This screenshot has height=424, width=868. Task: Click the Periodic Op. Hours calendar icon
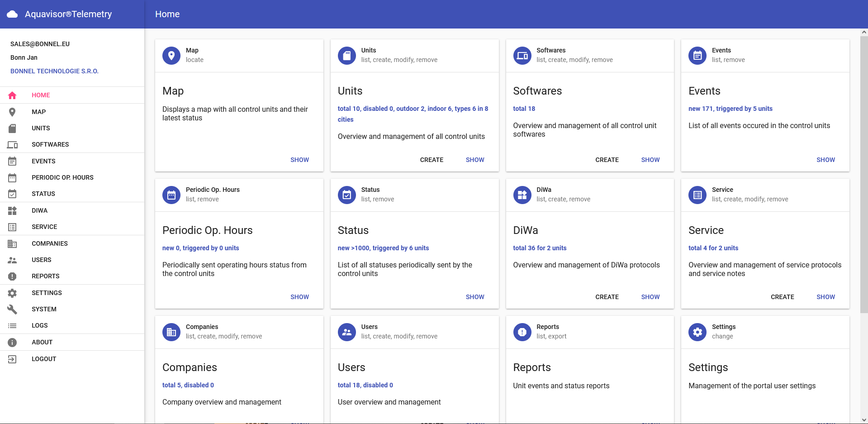171,195
